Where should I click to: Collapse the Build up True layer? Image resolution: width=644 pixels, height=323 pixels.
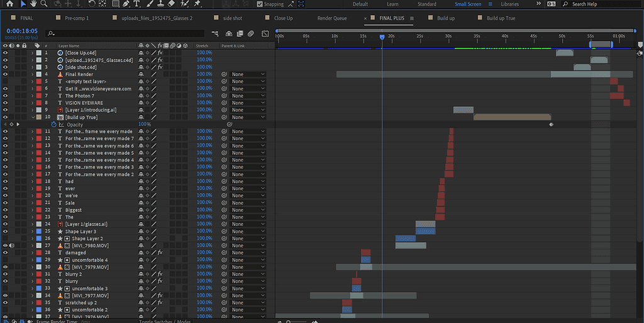click(x=33, y=117)
